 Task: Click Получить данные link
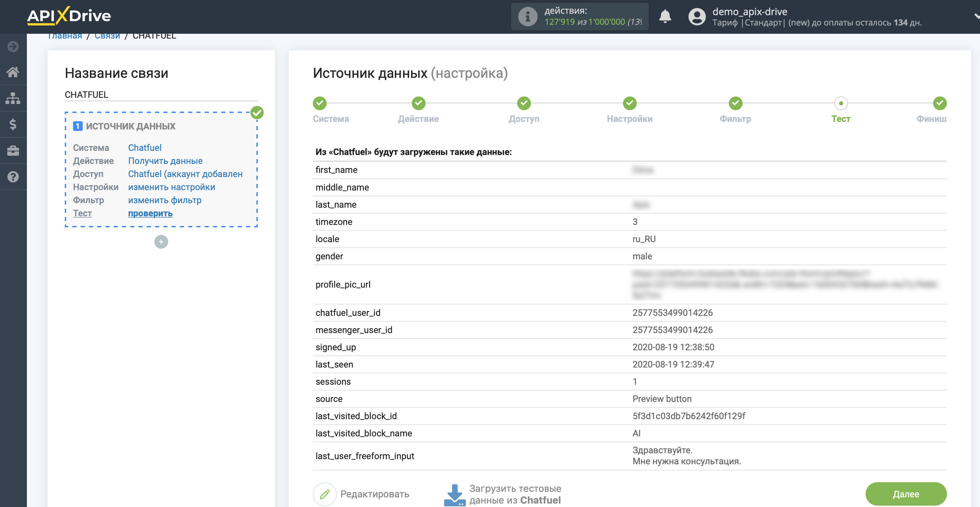(x=165, y=161)
